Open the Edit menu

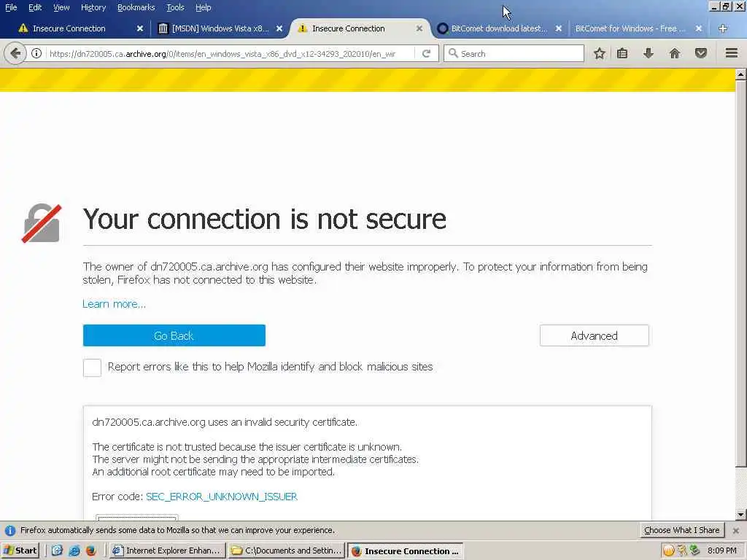(35, 7)
